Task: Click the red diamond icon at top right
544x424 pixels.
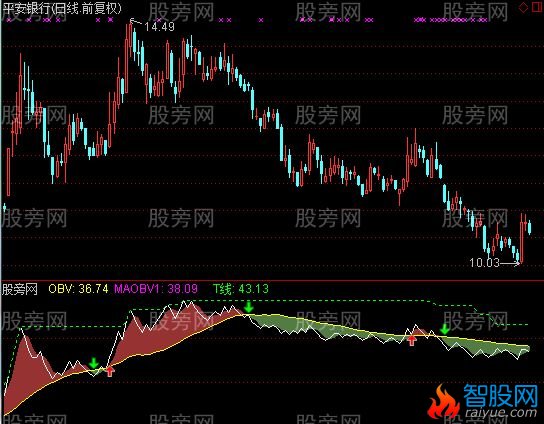Action: 524,7
